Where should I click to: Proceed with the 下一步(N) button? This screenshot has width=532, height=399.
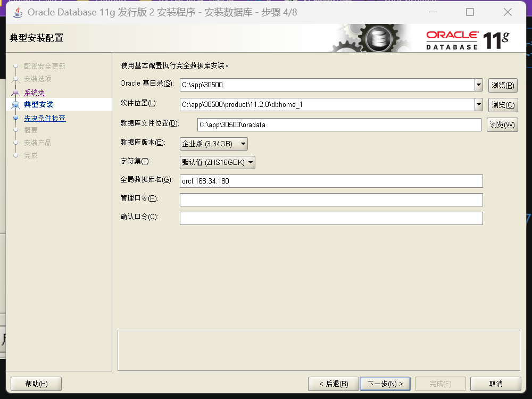pyautogui.click(x=385, y=384)
